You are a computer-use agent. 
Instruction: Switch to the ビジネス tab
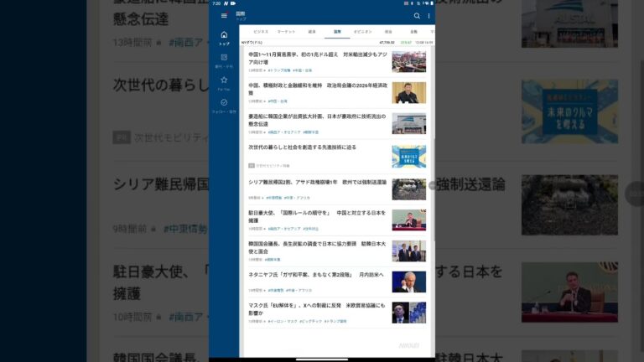[x=261, y=31]
